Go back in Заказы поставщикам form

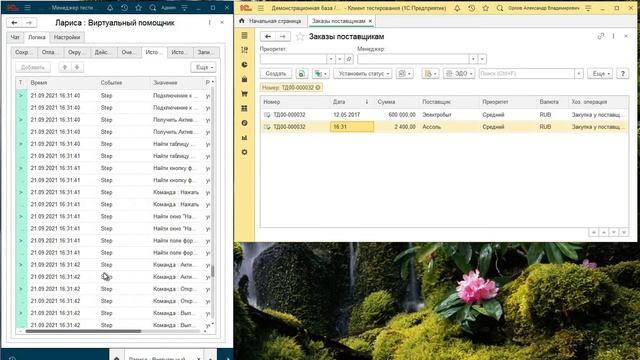[x=268, y=37]
